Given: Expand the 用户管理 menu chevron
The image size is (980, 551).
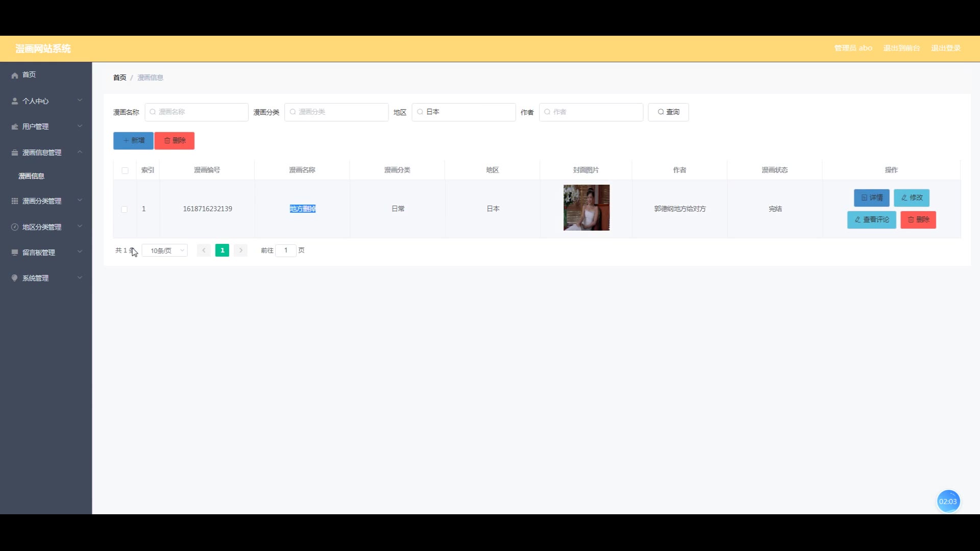Looking at the screenshot, I should click(x=80, y=126).
